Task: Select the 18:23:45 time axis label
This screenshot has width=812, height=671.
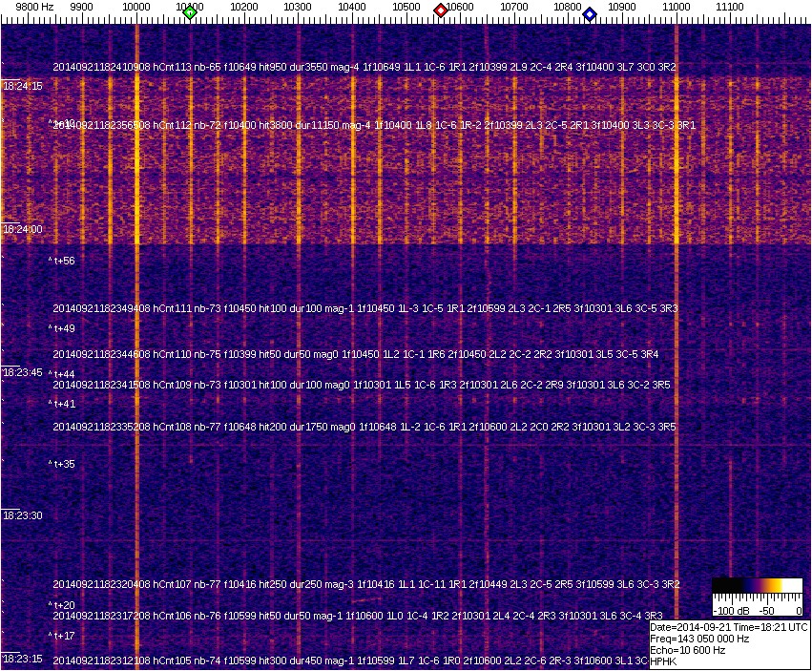Action: click(22, 372)
